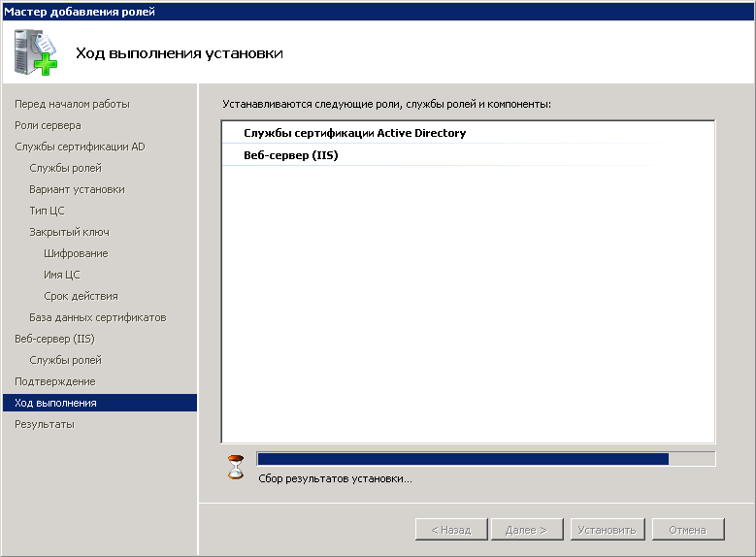
Task: Go to 'Срок действия' step
Action: click(81, 296)
